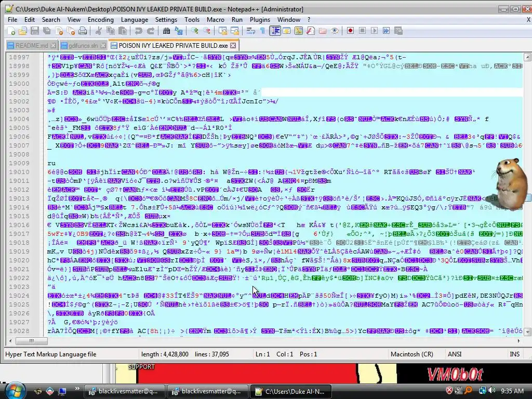Save the current recorded macro icon
This screenshot has width=532, height=399.
coord(398,31)
